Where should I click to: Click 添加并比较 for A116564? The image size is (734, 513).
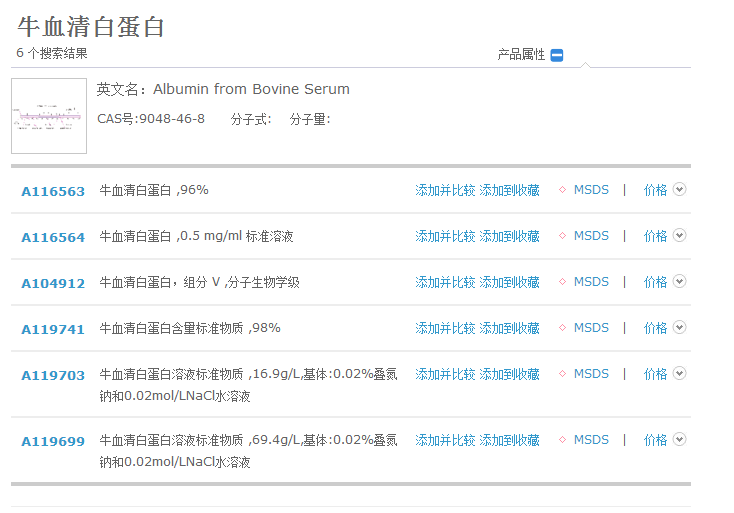click(x=445, y=236)
